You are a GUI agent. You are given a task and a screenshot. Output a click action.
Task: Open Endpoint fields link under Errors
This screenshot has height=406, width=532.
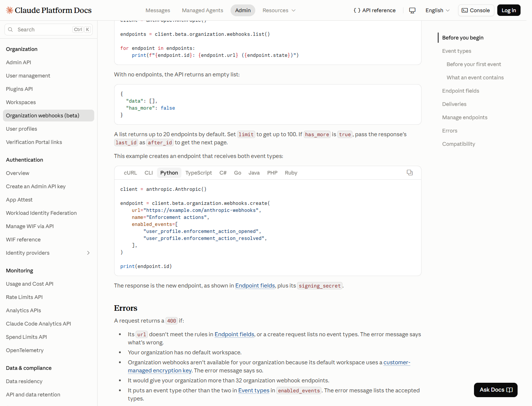coord(234,334)
